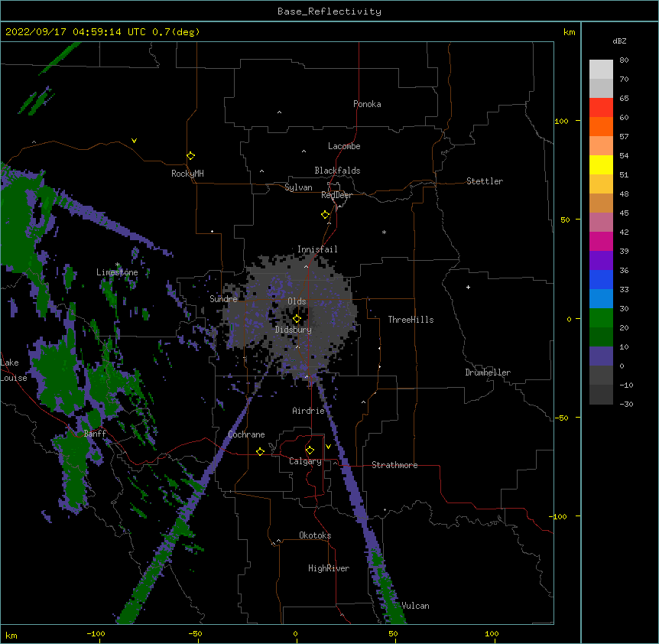Click the Sylvan label on the map
Screen dimensions: 659x644
point(298,187)
